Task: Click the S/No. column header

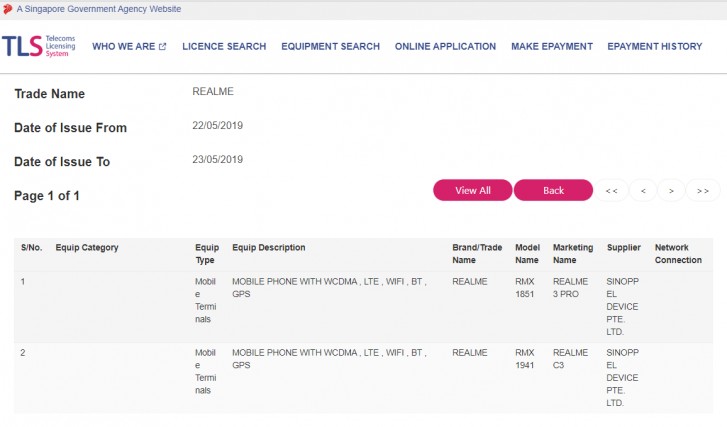Action: pos(32,248)
